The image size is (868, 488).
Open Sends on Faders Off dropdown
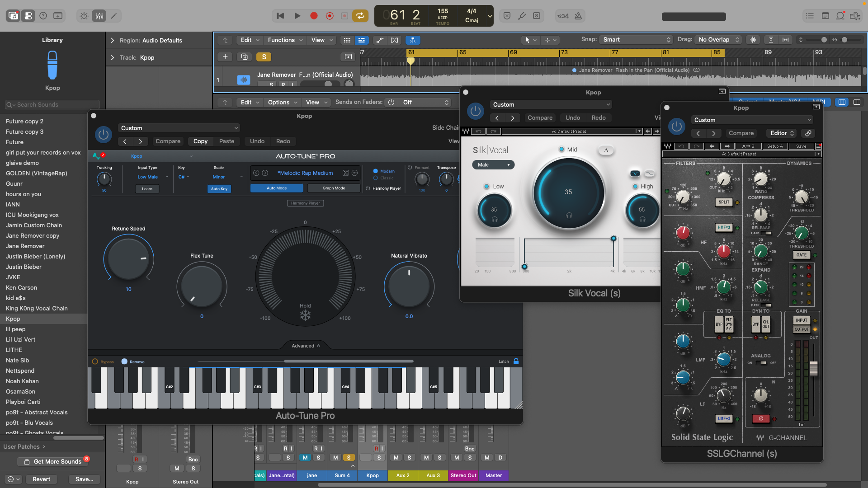point(425,102)
